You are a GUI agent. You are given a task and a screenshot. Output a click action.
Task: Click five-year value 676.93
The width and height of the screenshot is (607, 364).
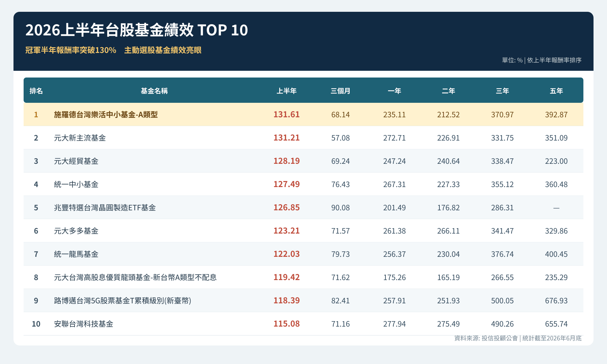tap(556, 301)
